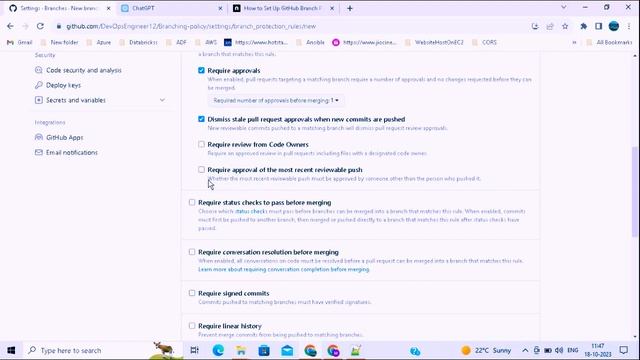Click the install app icon in address bar

point(535,26)
